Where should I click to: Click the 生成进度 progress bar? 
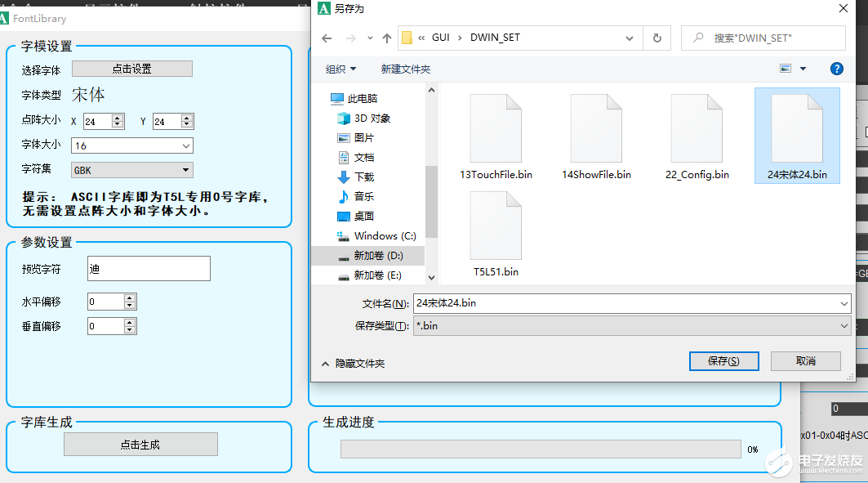(x=539, y=449)
